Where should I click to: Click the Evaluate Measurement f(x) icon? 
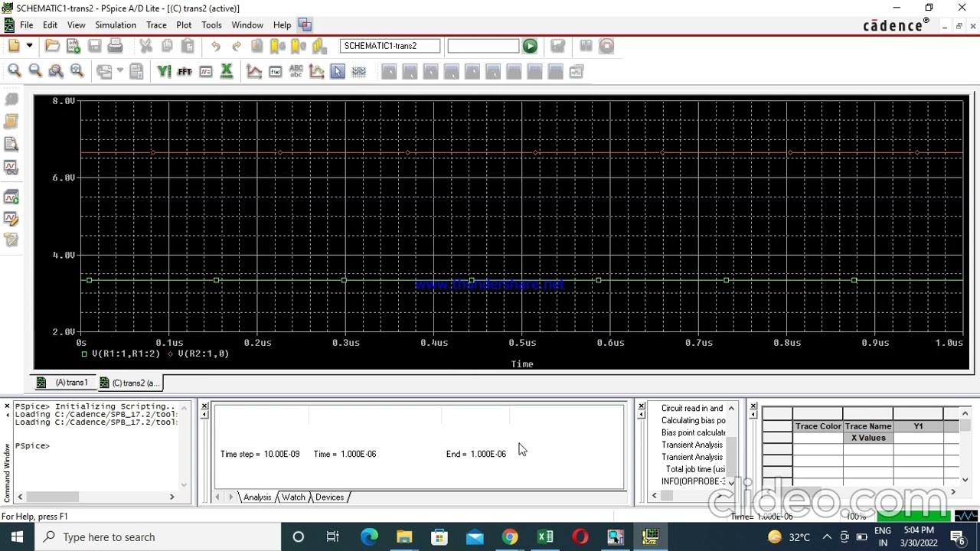click(x=275, y=71)
